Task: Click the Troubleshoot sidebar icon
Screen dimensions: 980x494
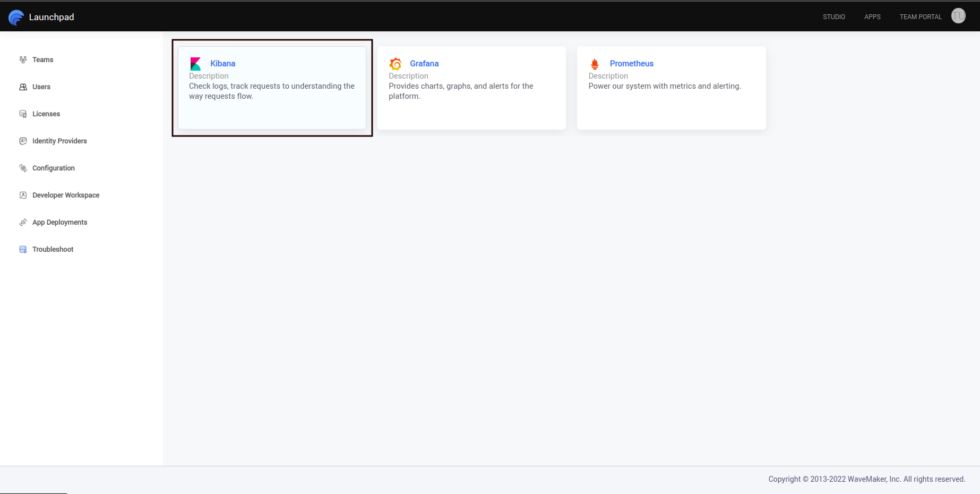Action: click(22, 249)
